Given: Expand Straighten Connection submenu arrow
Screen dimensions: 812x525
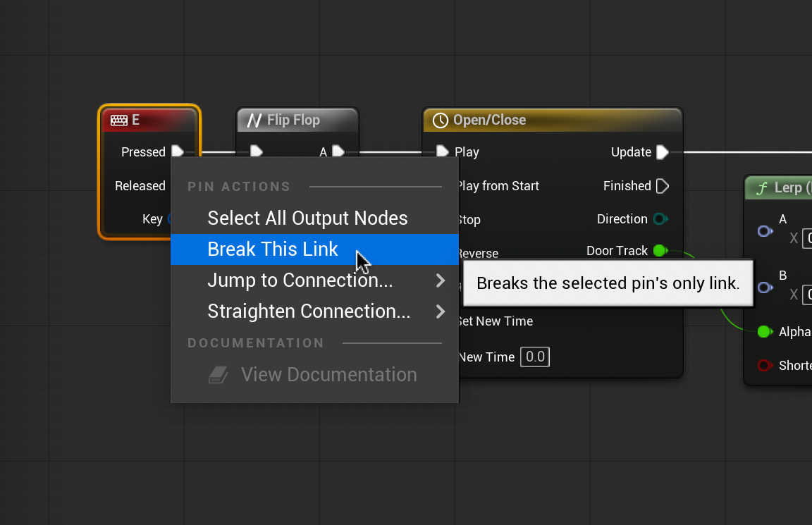Looking at the screenshot, I should tap(441, 311).
